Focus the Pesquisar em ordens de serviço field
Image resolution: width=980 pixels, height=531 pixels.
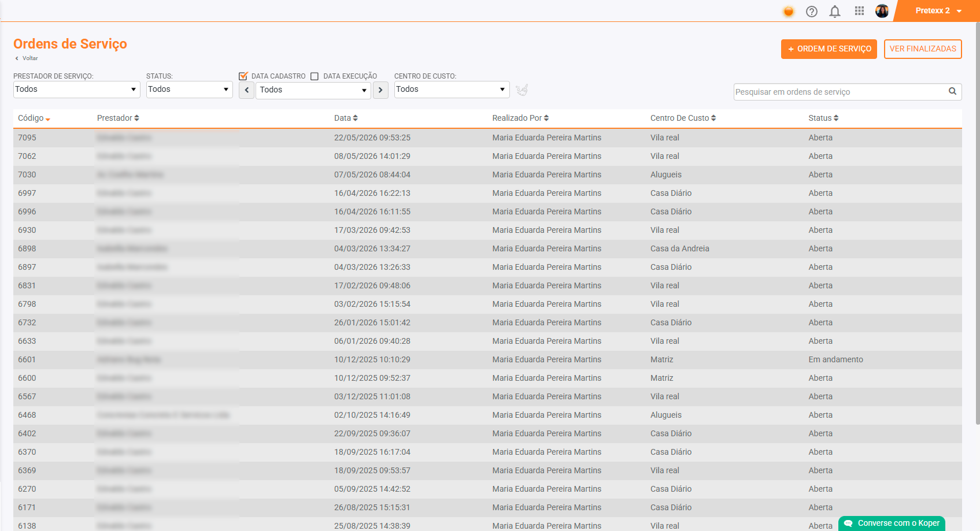point(840,92)
